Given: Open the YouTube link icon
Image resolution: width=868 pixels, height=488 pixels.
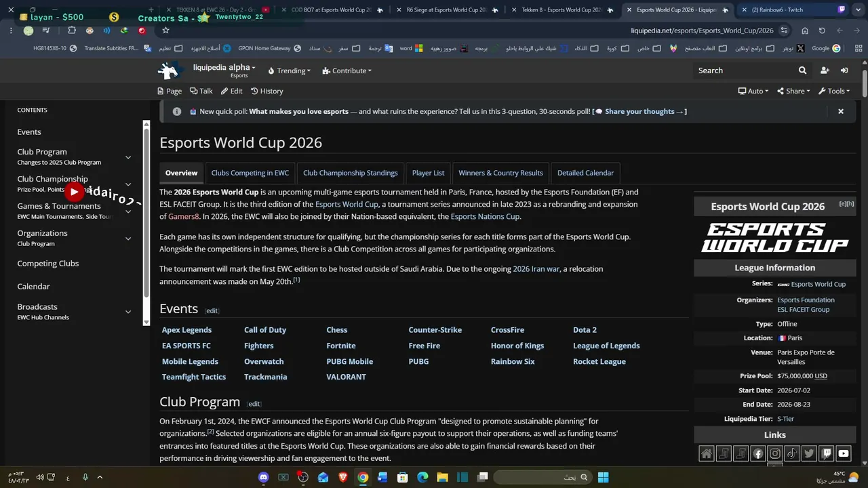Looking at the screenshot, I should 844,453.
